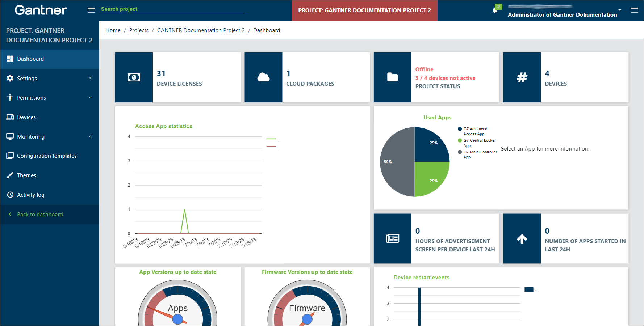Viewport: 644px width, 326px height.
Task: Click the Themes brush icon
Action: tap(10, 175)
